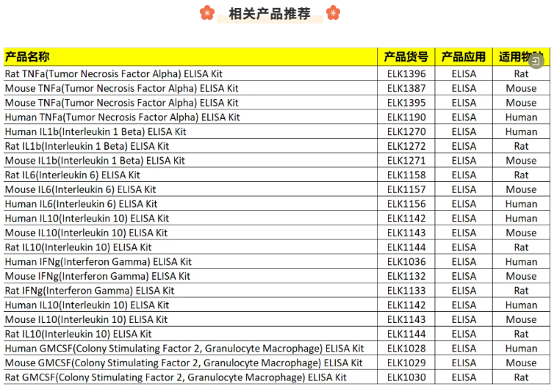Click product code ELK1396
The width and height of the screenshot is (554, 392).
[x=406, y=74]
